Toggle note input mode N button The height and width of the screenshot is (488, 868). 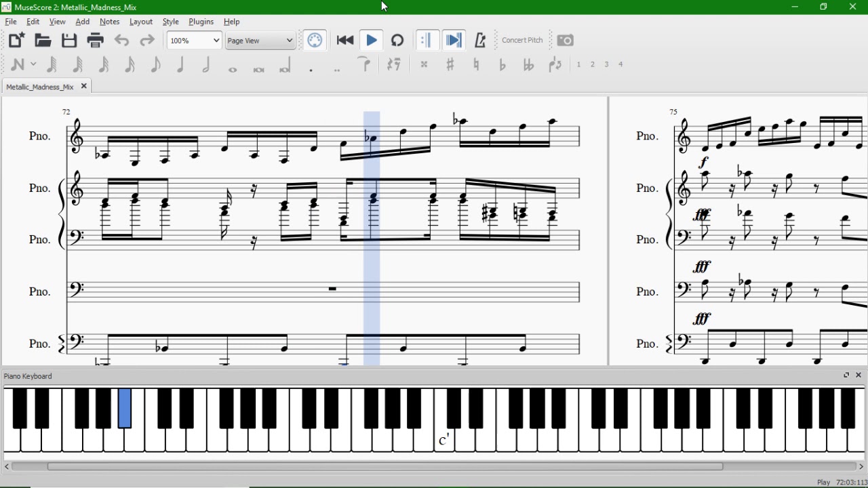pos(17,64)
